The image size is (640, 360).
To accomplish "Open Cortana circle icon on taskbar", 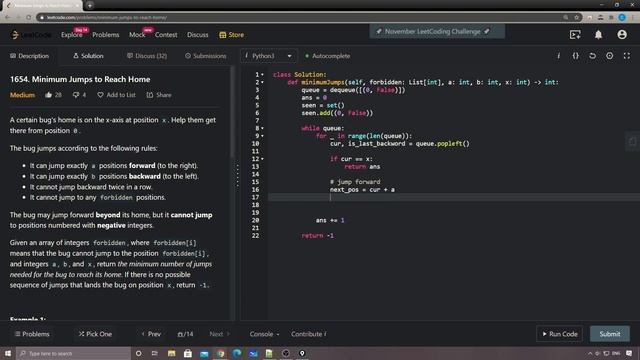I will click(139, 353).
